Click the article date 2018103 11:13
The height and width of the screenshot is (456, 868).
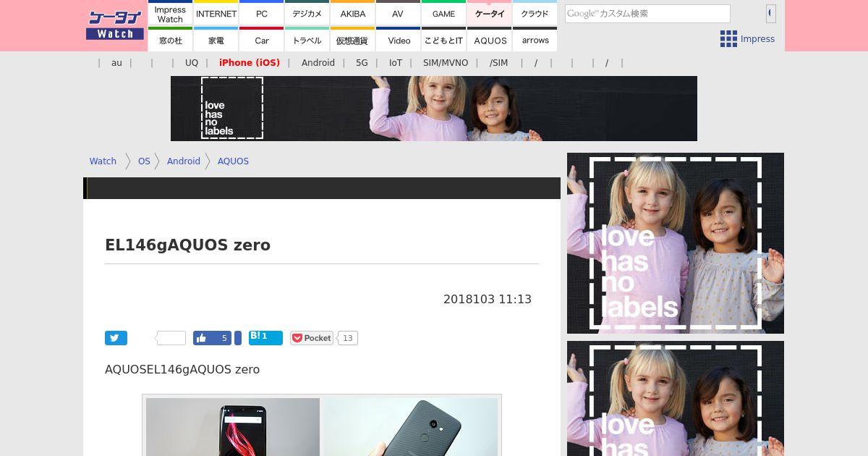488,299
